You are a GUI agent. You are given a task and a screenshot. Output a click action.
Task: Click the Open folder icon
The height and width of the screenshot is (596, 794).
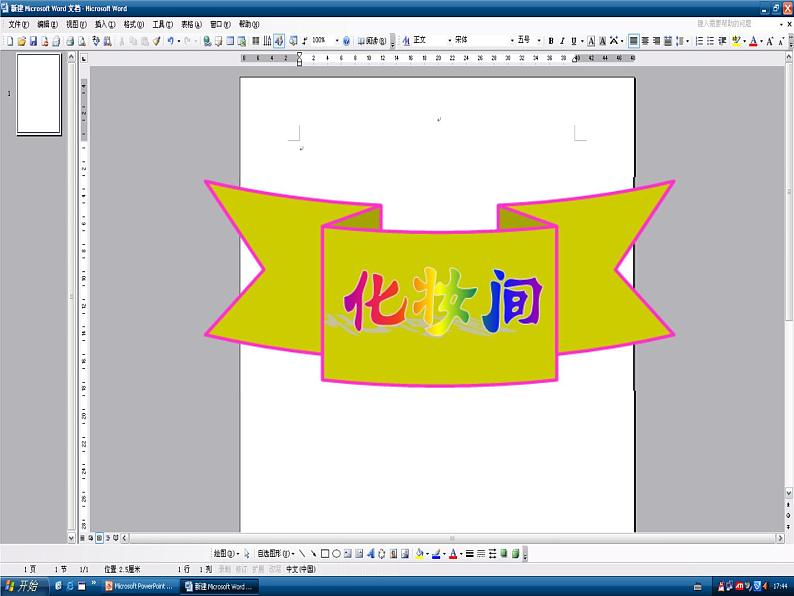click(x=21, y=41)
